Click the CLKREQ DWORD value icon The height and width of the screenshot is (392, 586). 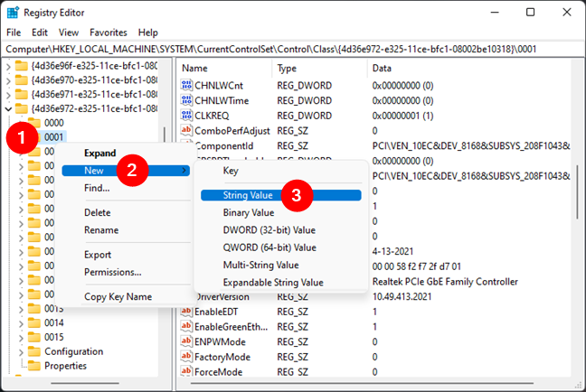pos(186,116)
